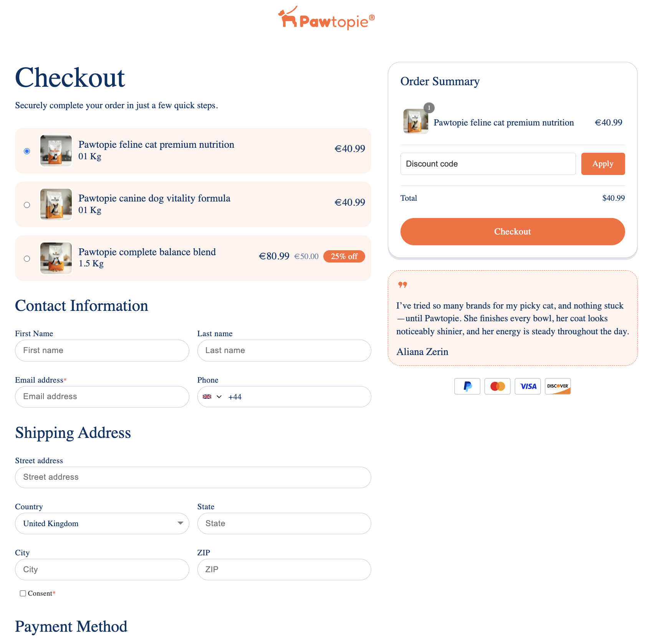Viewport: 652px width, 644px height.
Task: Click the Visa payment icon
Action: tap(528, 386)
